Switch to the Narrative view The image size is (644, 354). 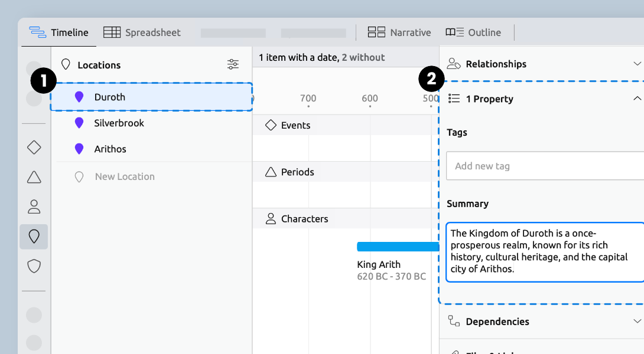[x=399, y=32]
